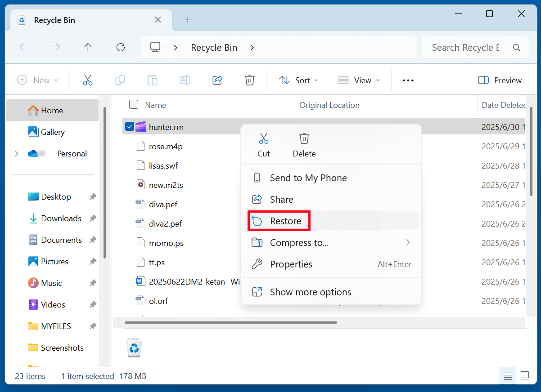Click the Paste icon in the toolbar

(x=152, y=80)
